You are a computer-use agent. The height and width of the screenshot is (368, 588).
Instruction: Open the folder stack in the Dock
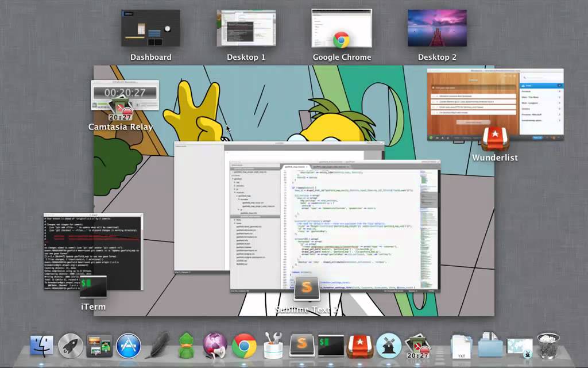coord(490,345)
